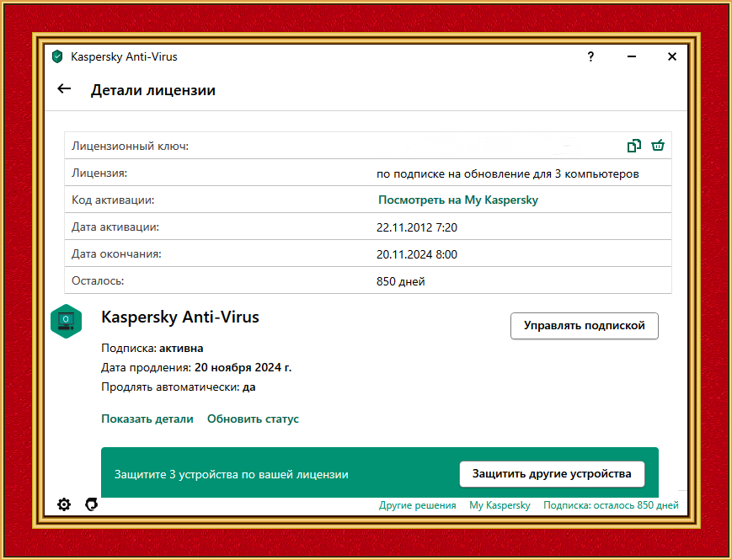Click the Код активации label

pyautogui.click(x=113, y=200)
